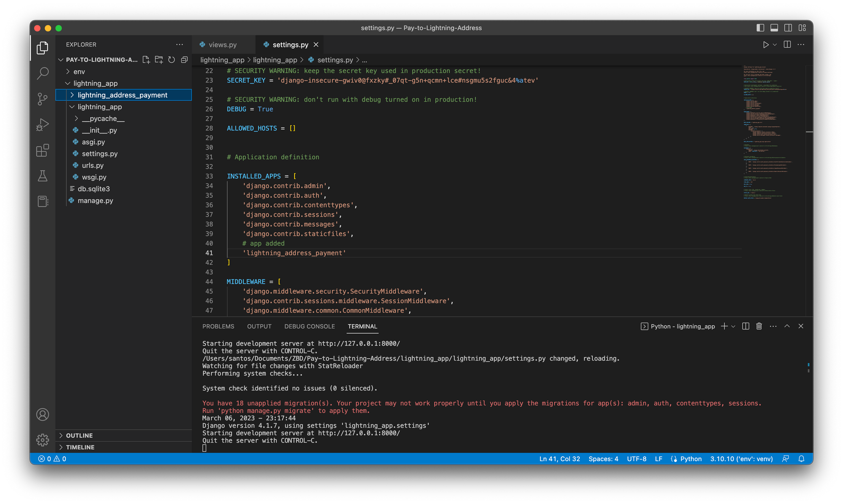Screen dimensions: 843x504
Task: Close the bottom panel
Action: pyautogui.click(x=801, y=326)
